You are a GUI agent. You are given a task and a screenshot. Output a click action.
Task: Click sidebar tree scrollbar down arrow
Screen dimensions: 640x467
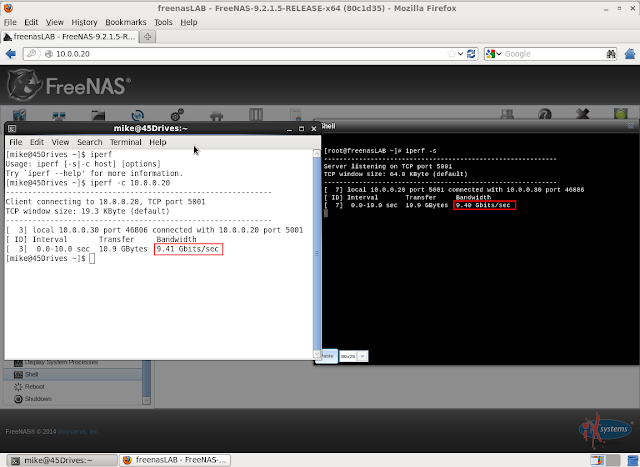(x=146, y=400)
